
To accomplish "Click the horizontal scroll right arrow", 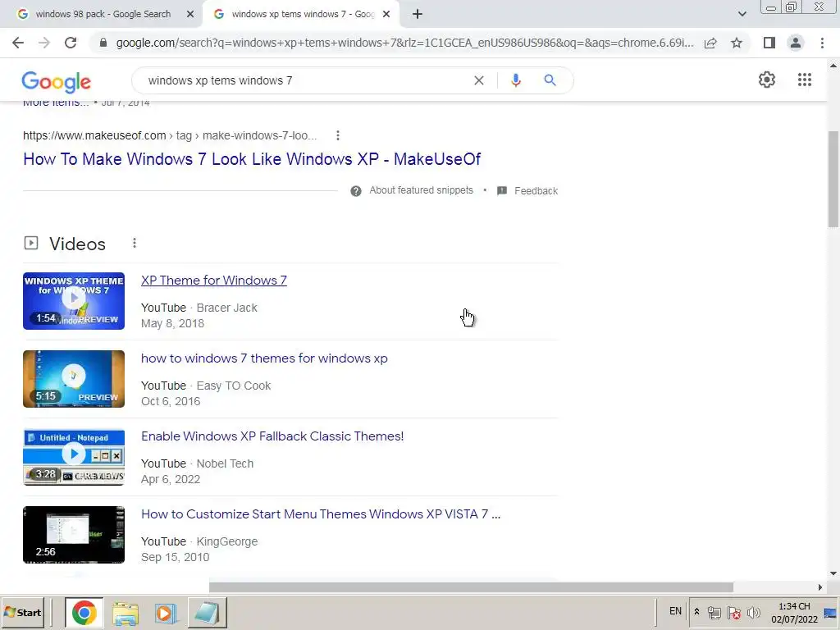I will click(x=819, y=587).
